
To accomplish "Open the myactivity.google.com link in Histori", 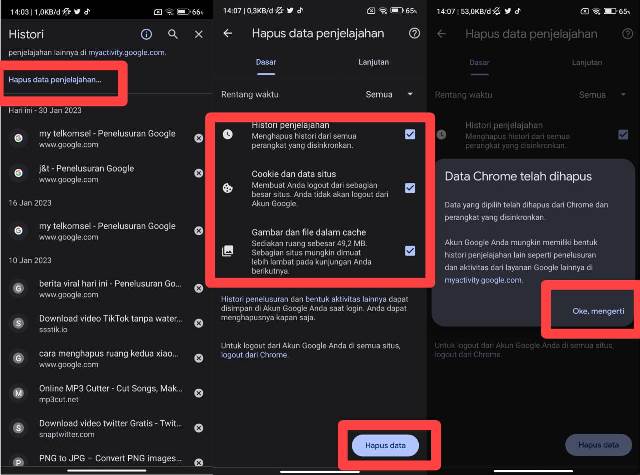I will [x=127, y=52].
